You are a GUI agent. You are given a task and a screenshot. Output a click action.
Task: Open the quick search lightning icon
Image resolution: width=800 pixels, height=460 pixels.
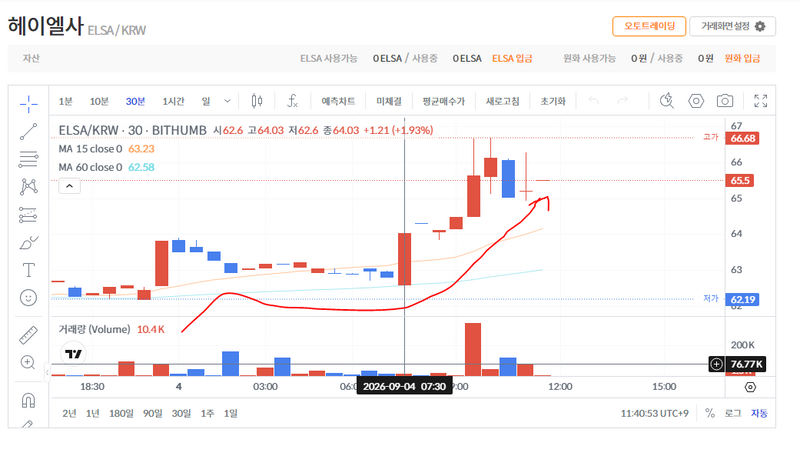pos(667,101)
